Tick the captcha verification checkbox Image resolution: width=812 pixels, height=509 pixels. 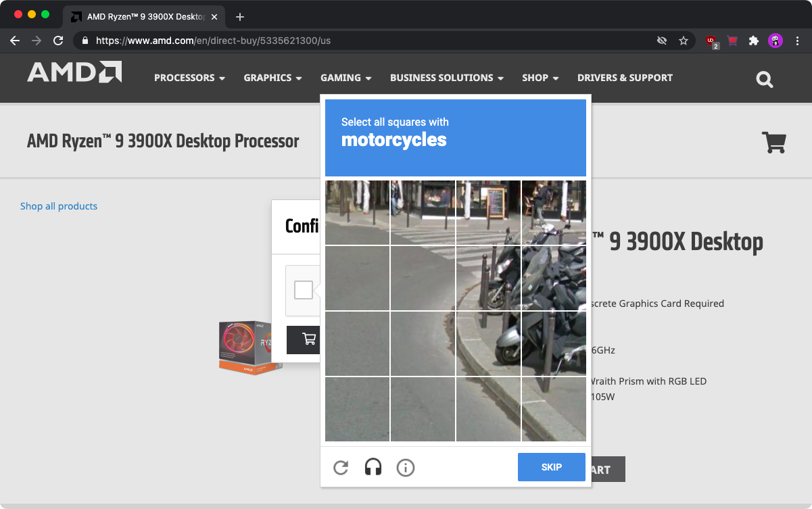click(304, 290)
